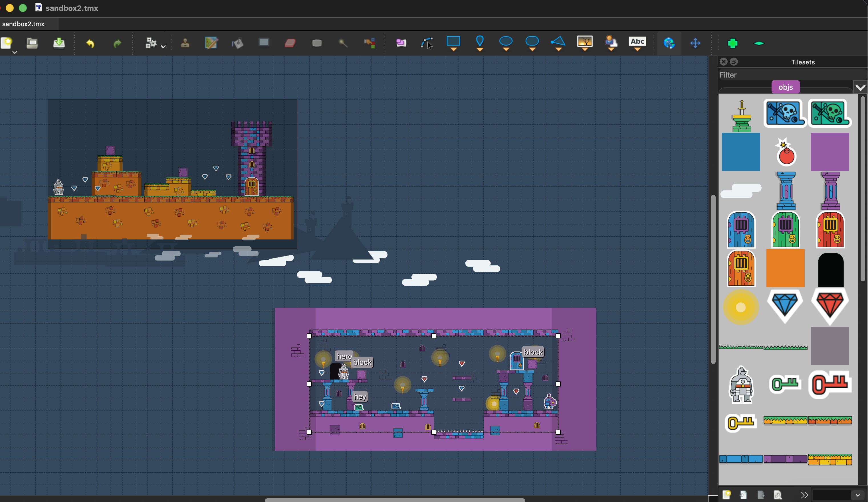Select the Magic Wand tool
Screen dimensions: 868x502
click(x=343, y=43)
